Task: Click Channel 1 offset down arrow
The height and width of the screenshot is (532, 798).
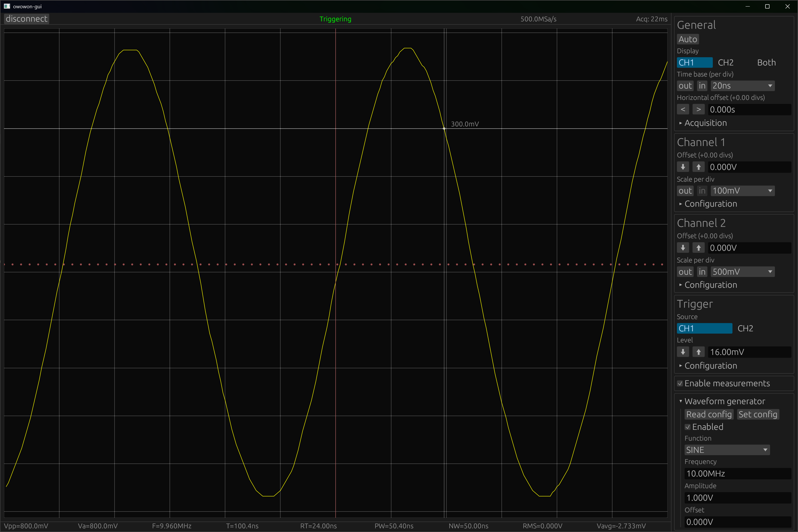Action: [683, 167]
